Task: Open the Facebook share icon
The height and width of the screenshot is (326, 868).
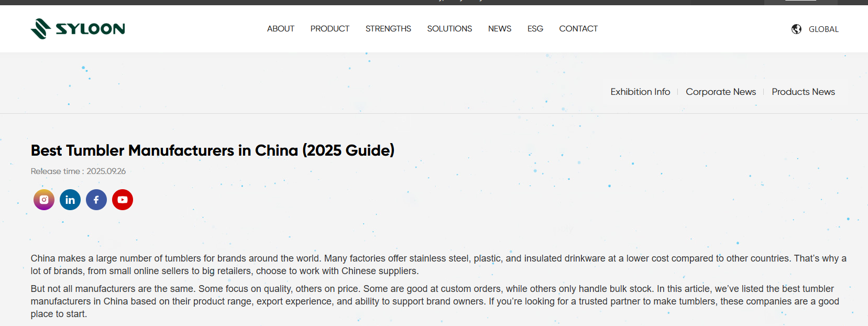Action: pos(96,200)
